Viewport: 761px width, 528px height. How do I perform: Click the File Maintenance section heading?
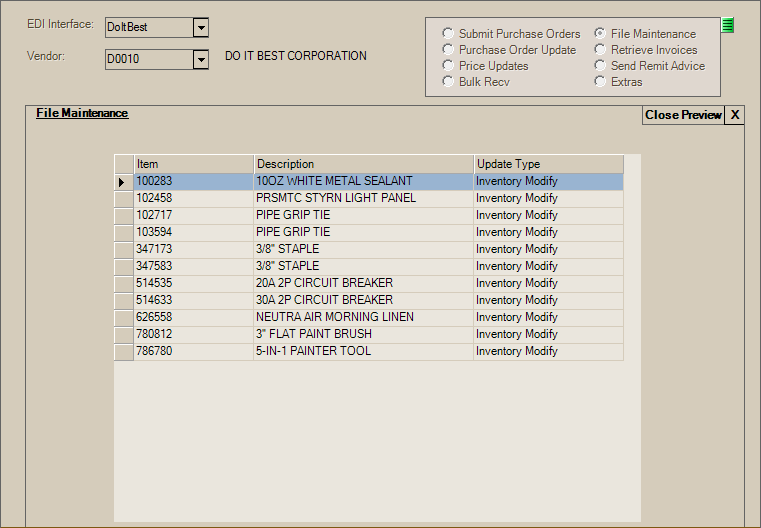coord(82,113)
